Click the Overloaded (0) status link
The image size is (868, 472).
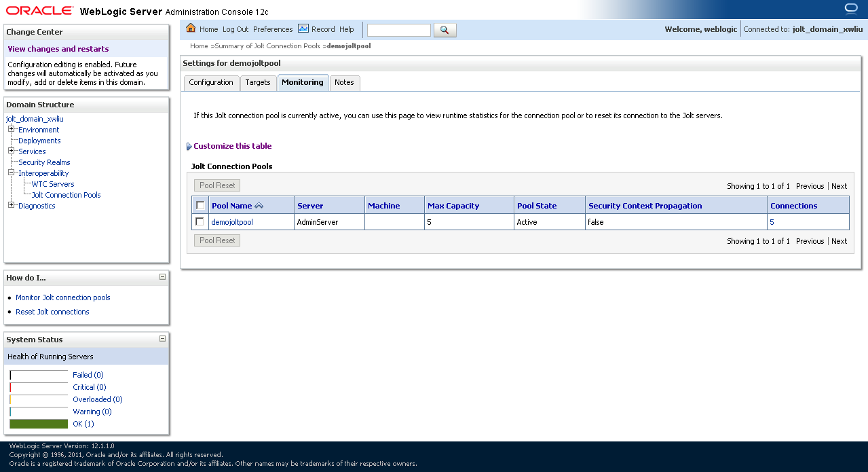[x=98, y=399]
